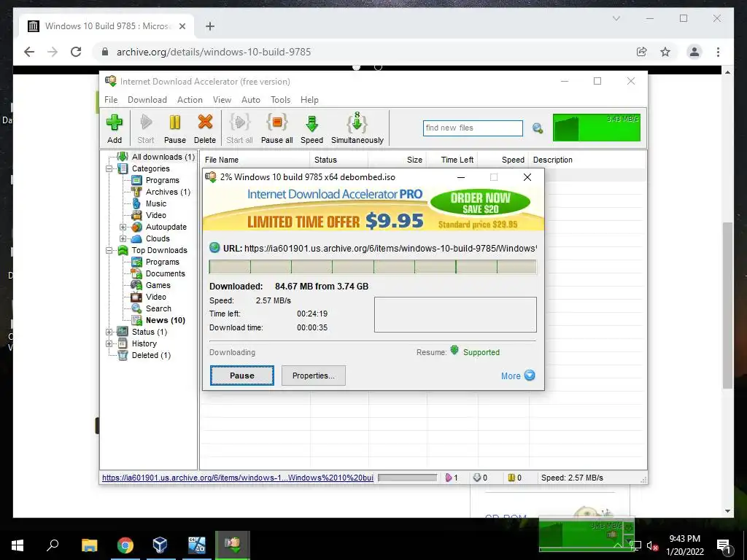Click the browser Share icon
The image size is (747, 560).
642,52
